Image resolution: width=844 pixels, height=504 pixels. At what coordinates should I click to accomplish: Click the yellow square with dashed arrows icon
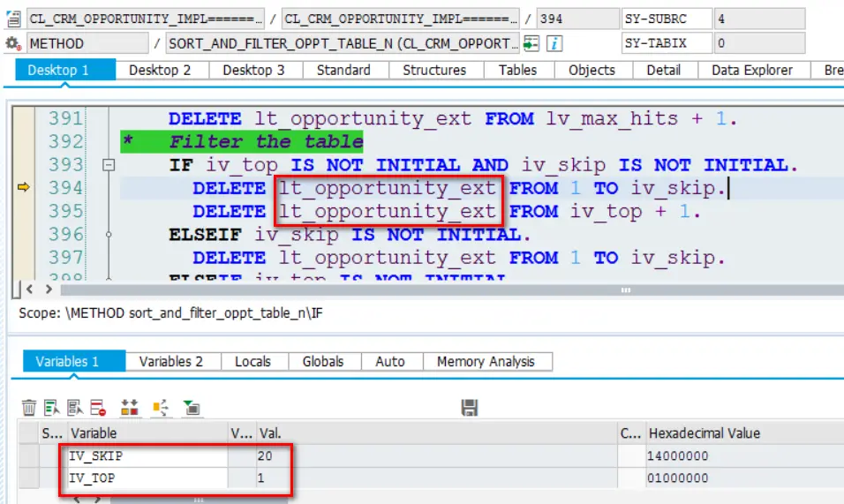click(x=161, y=408)
